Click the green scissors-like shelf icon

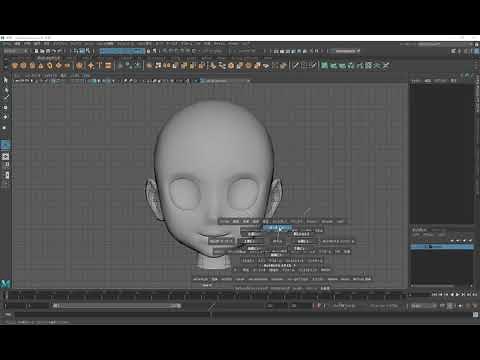click(386, 66)
